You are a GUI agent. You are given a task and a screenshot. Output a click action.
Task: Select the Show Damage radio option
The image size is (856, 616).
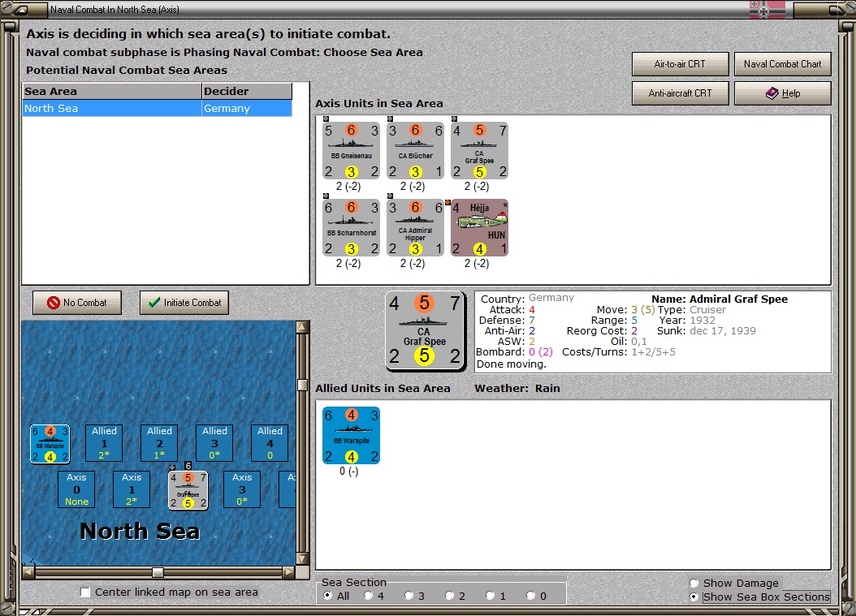click(694, 584)
